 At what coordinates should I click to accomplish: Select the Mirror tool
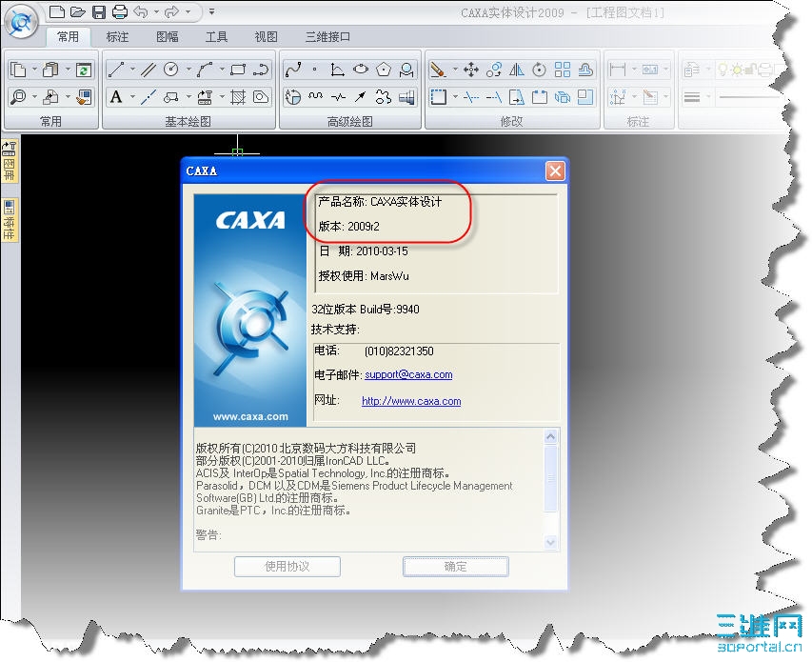(x=516, y=69)
